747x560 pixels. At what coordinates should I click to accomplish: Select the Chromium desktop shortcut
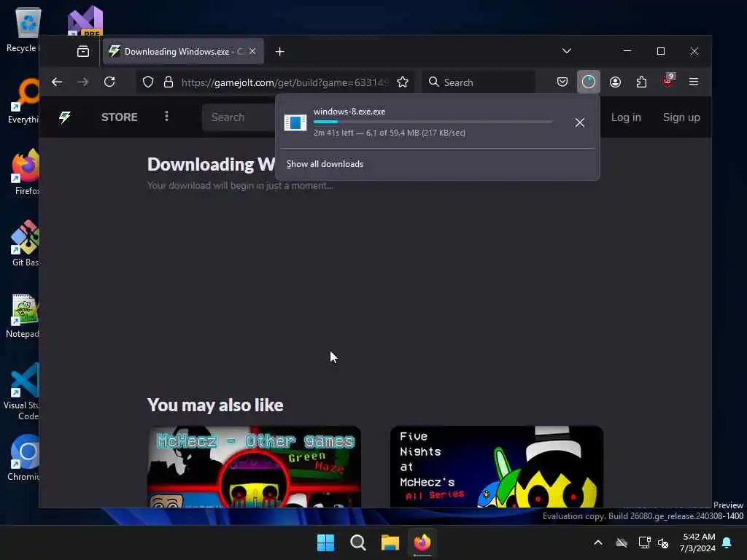click(x=23, y=458)
